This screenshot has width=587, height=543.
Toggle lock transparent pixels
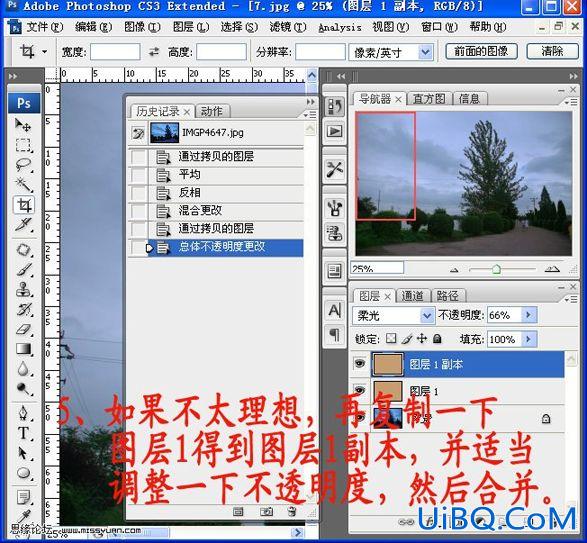(391, 339)
